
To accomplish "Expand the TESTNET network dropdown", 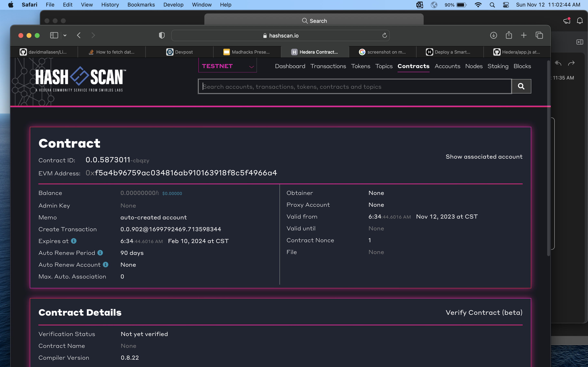I will pos(227,66).
